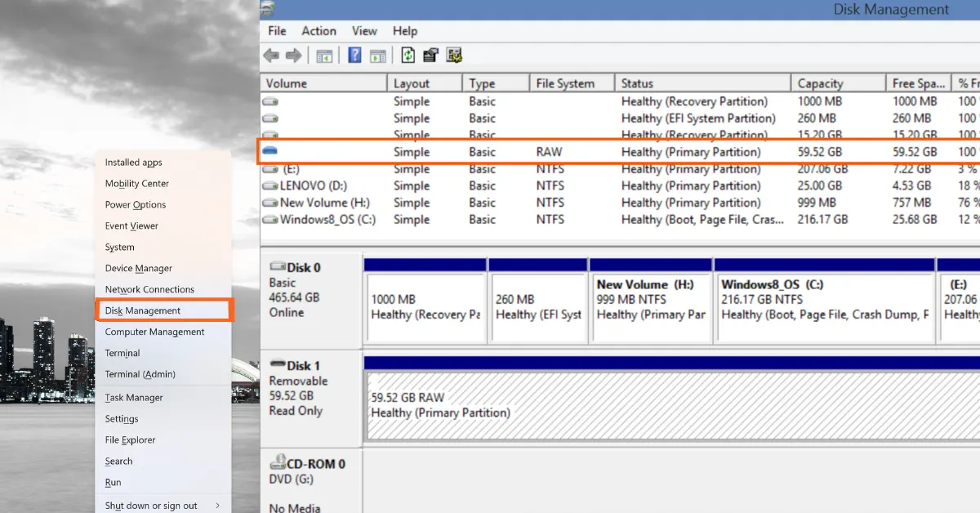
Task: Click the "25.00 GB" capacity cell
Action: click(x=820, y=186)
